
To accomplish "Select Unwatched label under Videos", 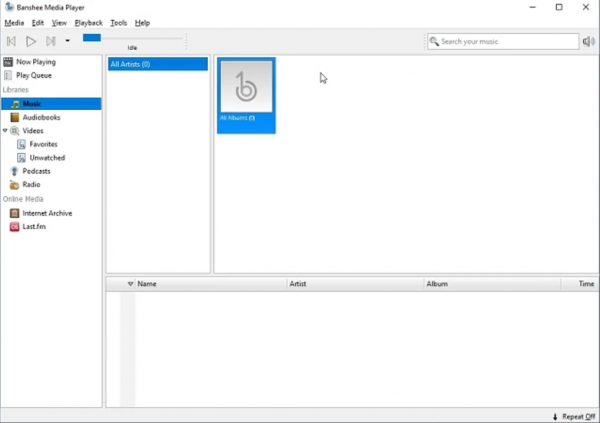I will coord(47,158).
